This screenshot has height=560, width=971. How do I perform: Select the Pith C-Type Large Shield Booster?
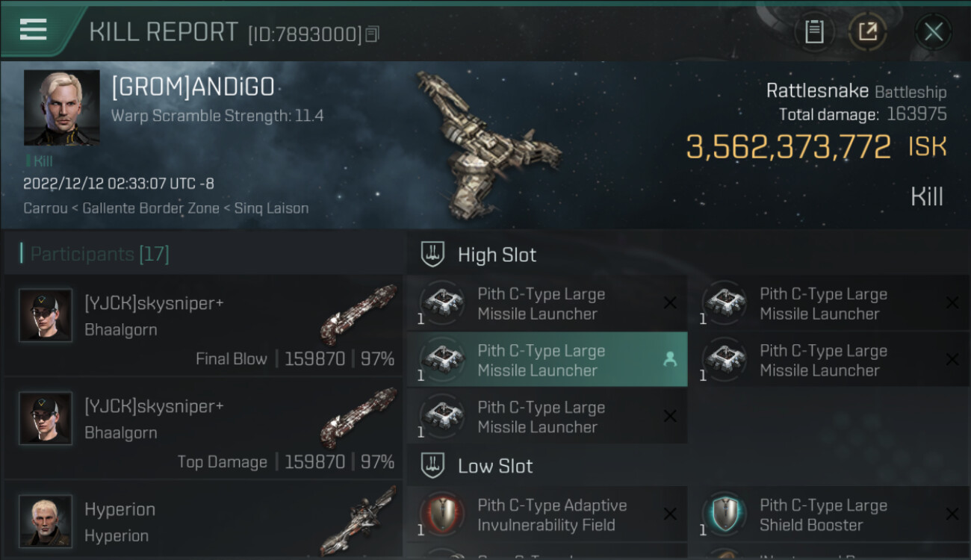[829, 514]
